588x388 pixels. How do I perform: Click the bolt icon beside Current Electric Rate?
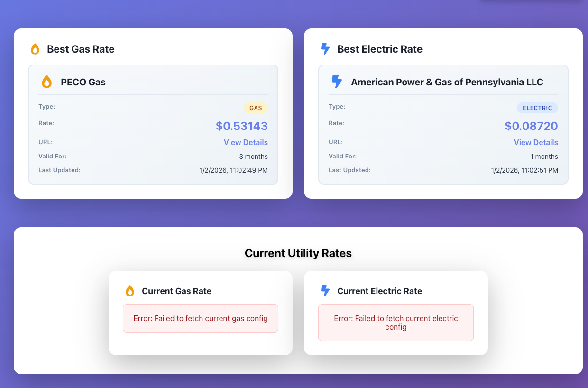coord(325,291)
